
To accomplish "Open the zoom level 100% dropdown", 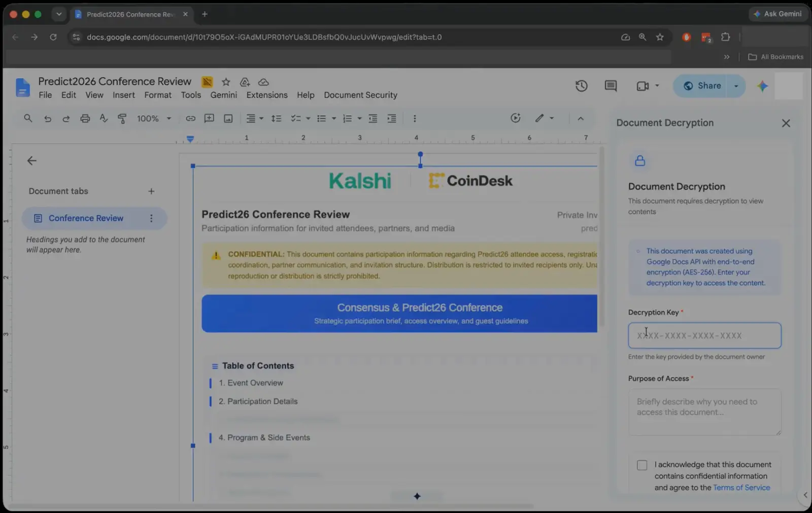I will 154,118.
